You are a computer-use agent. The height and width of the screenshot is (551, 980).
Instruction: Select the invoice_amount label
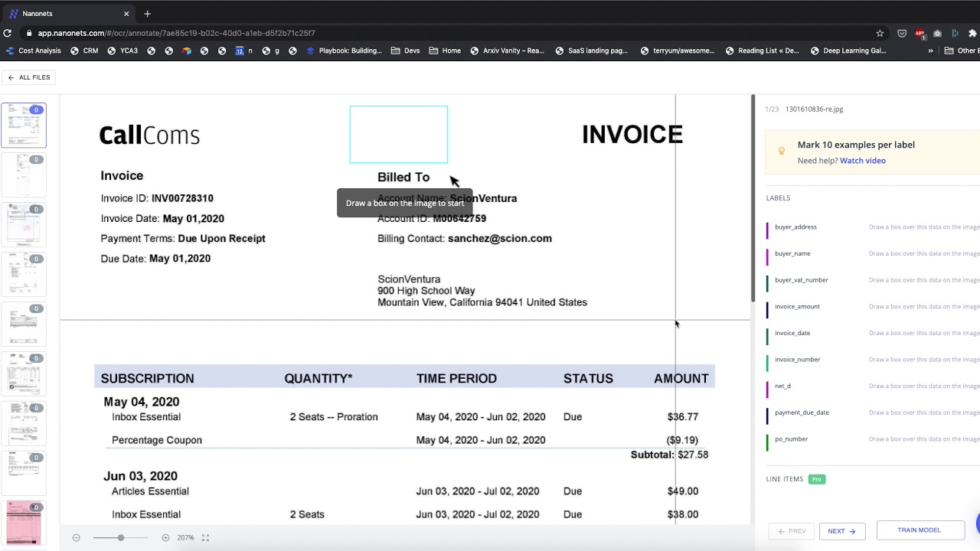[x=797, y=307]
